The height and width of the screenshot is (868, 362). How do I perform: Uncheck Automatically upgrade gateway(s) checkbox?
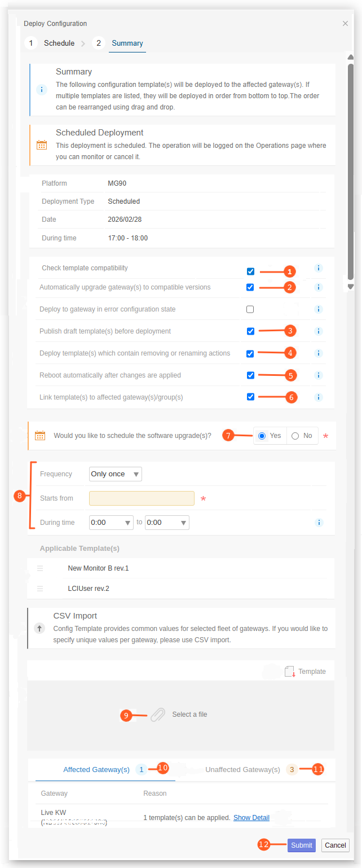pos(250,287)
